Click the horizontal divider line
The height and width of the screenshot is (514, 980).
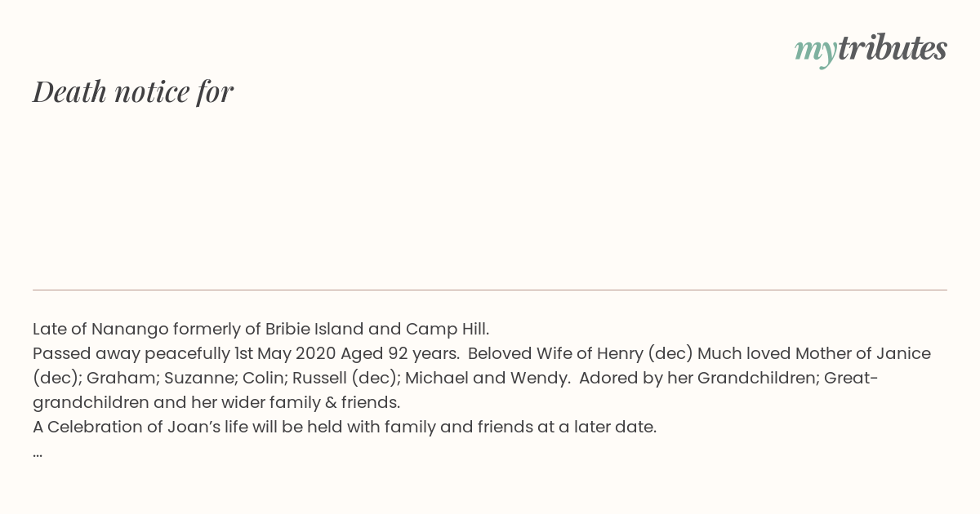click(490, 290)
